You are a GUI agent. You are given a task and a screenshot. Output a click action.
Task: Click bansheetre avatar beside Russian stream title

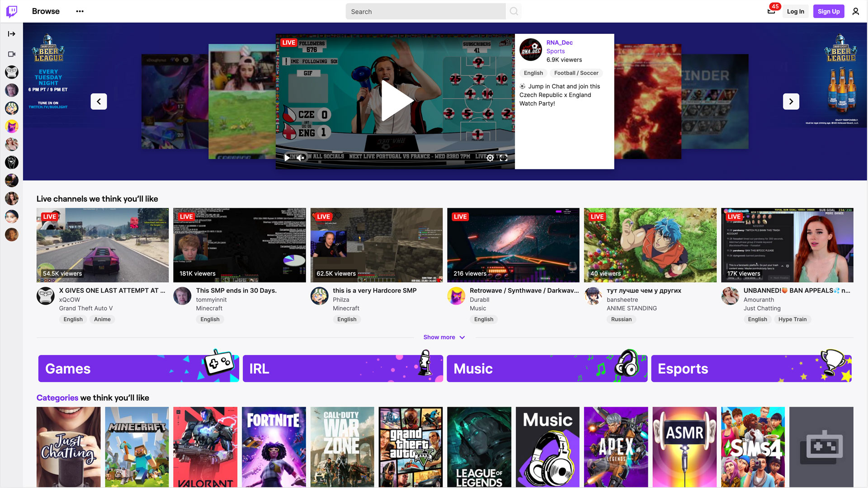tap(593, 296)
